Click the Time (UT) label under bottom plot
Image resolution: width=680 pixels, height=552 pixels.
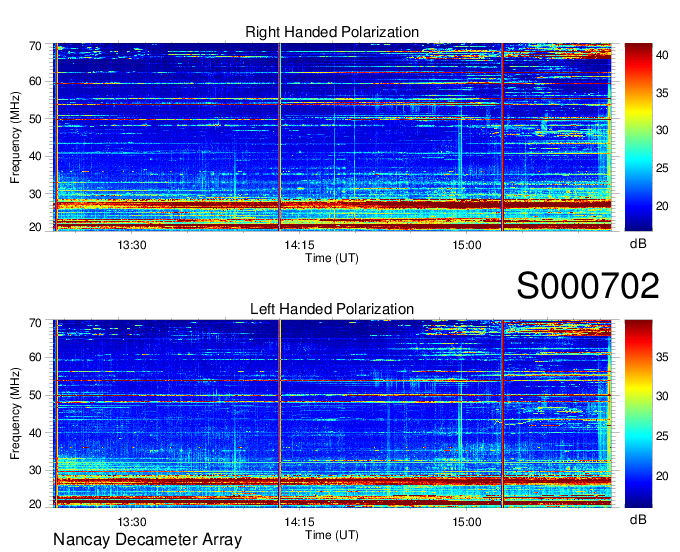click(x=332, y=535)
